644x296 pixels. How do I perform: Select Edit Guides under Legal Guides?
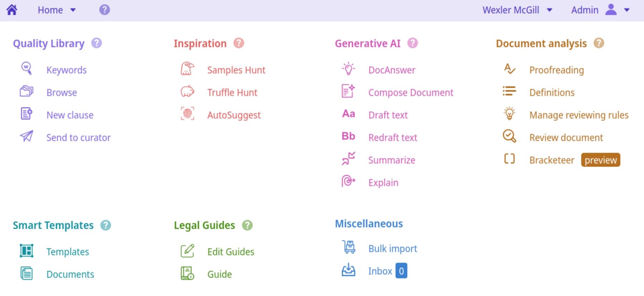[x=231, y=252]
